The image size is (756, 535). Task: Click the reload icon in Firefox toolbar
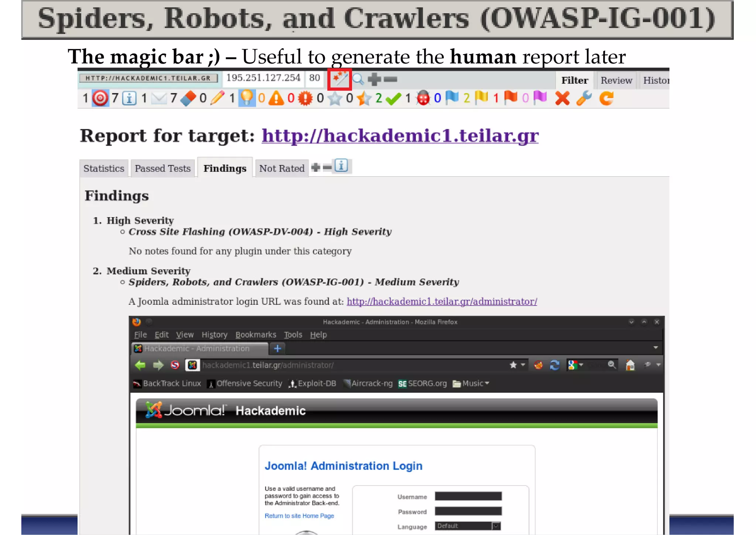tap(554, 365)
